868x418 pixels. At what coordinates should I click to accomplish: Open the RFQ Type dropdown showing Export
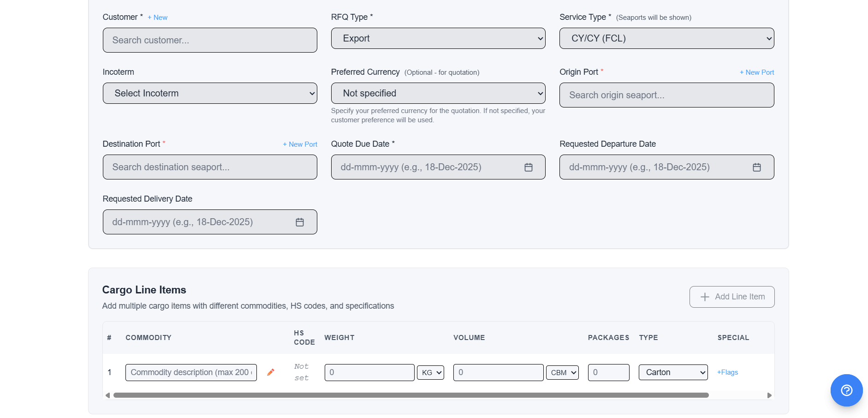(438, 38)
